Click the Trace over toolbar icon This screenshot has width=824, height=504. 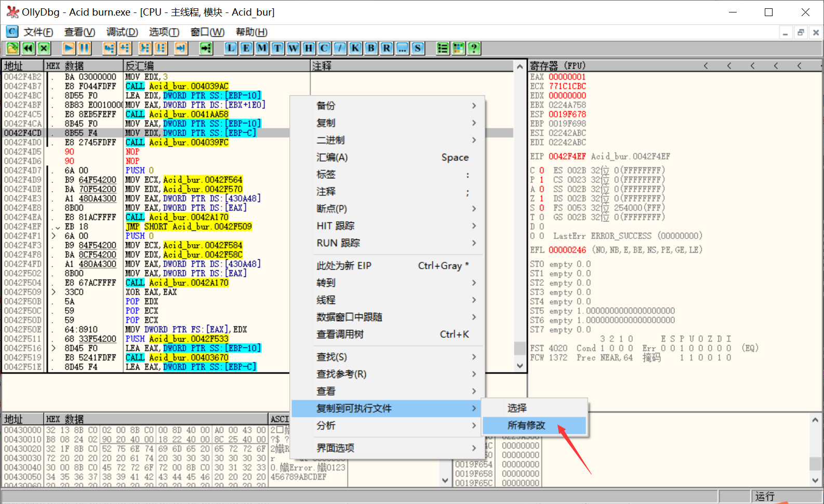pos(161,48)
